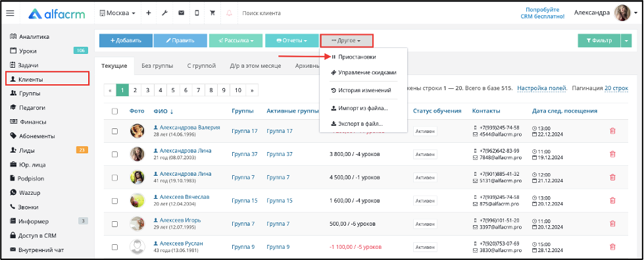Go to page 5 in pagination
The width and height of the screenshot is (644, 260).
(173, 90)
